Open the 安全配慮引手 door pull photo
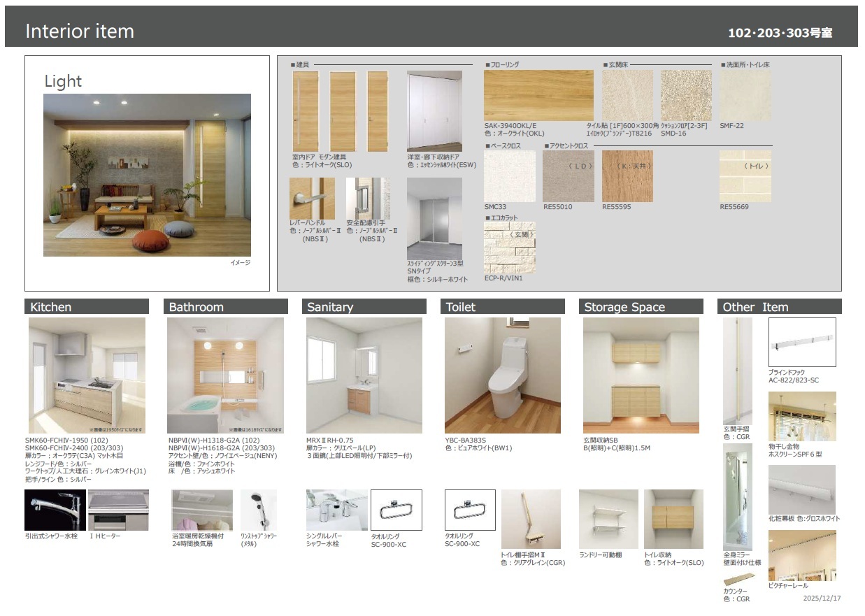This screenshot has width=865, height=616. (366, 199)
